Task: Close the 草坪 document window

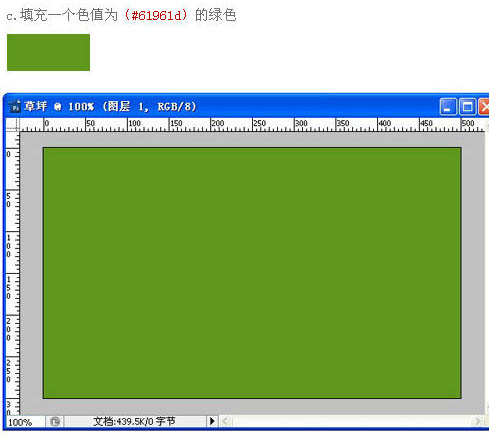Action: pyautogui.click(x=484, y=107)
